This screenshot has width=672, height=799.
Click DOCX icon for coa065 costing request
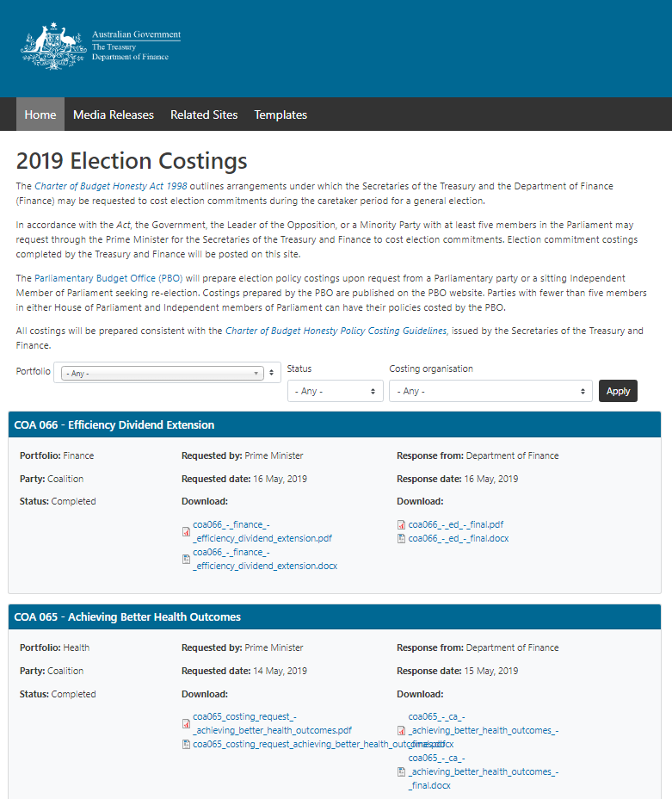click(186, 744)
